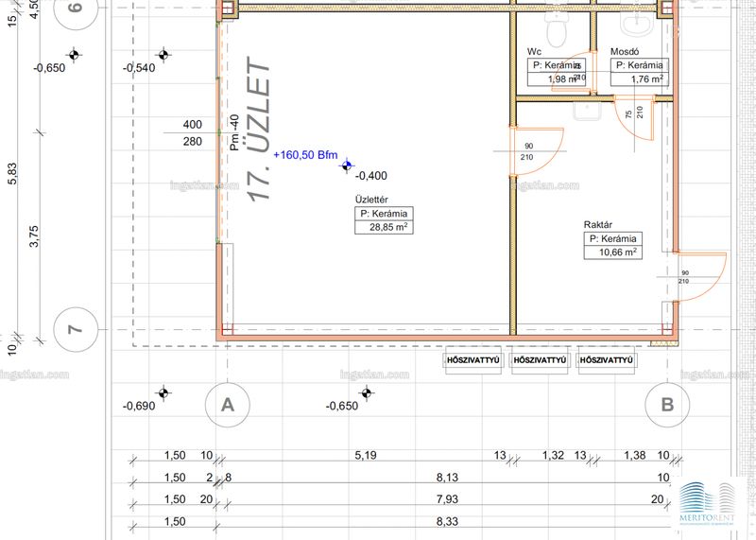Click grid axis circle A
This screenshot has width=756, height=540.
pos(228,405)
